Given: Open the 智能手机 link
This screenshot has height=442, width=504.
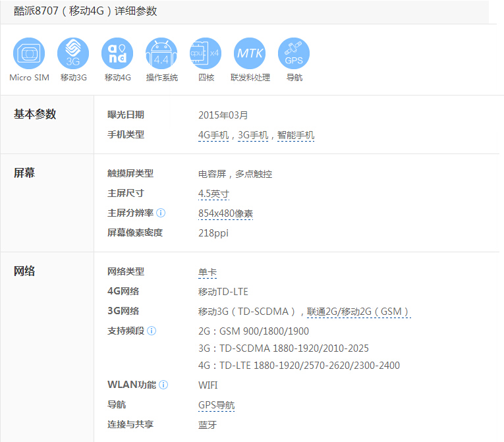Looking at the screenshot, I should click(296, 135).
